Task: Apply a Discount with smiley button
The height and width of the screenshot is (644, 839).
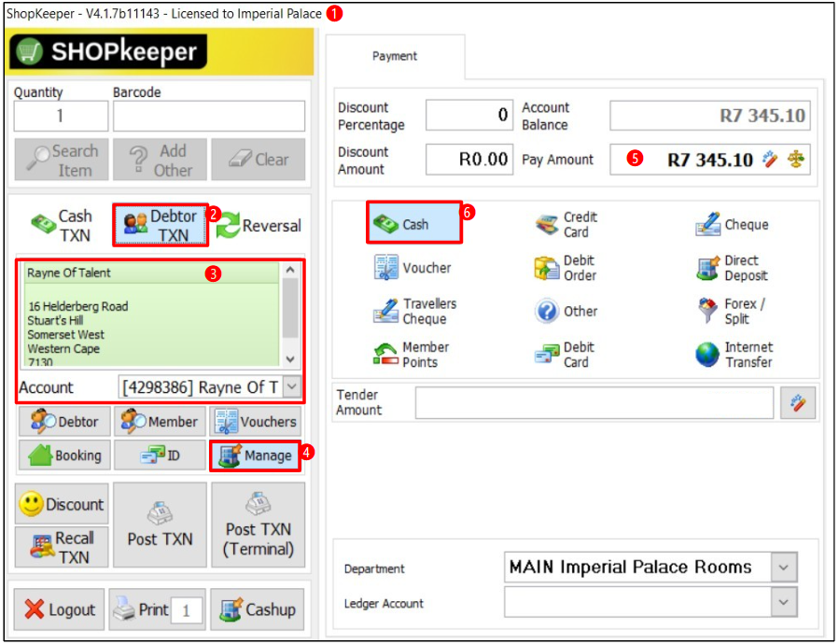Action: 62,504
